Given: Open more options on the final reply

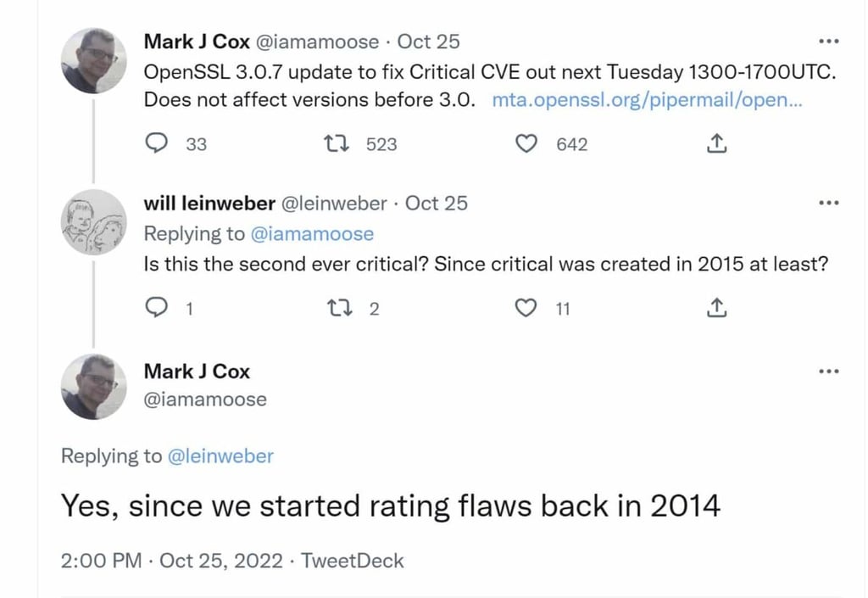Looking at the screenshot, I should coord(828,371).
